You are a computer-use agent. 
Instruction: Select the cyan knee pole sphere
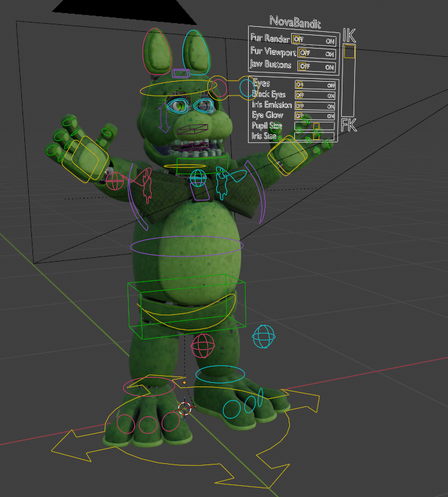[264, 337]
